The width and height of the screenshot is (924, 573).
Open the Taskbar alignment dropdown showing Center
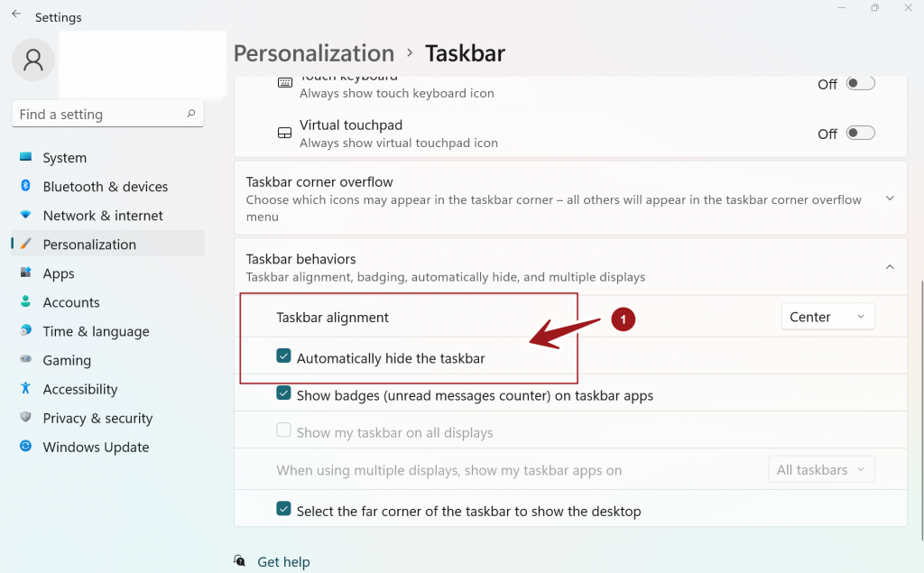click(826, 316)
